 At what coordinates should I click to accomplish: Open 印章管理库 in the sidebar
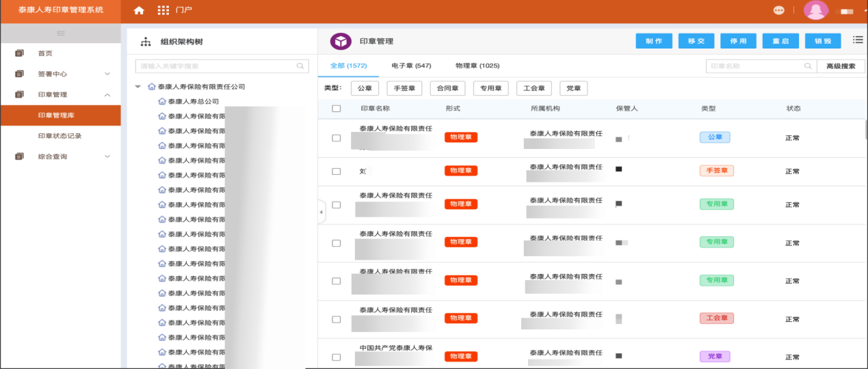pyautogui.click(x=60, y=115)
